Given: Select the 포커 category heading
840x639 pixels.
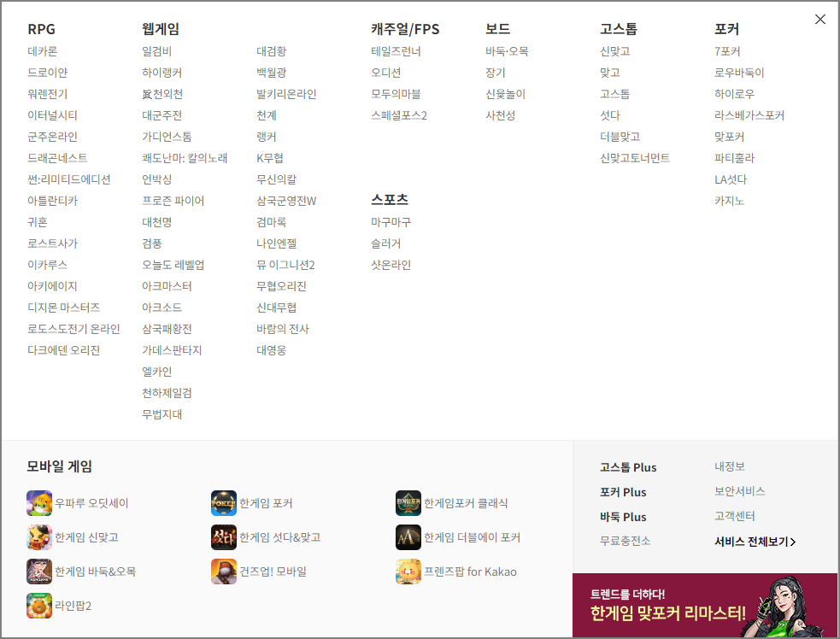Looking at the screenshot, I should (x=727, y=29).
